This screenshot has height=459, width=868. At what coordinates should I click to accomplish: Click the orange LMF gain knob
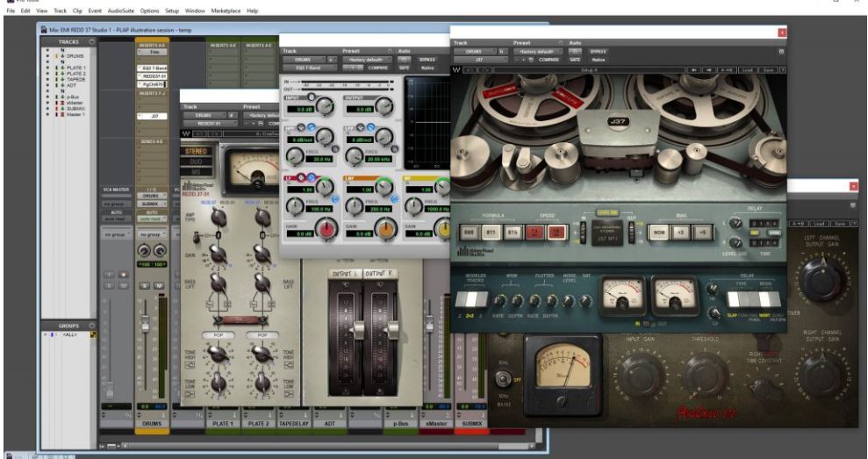pyautogui.click(x=385, y=230)
